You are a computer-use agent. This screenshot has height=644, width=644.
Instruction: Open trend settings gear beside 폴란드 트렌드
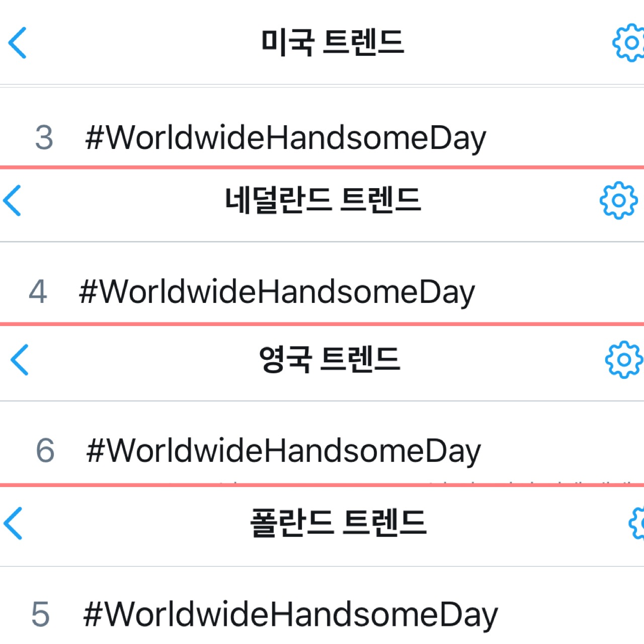click(x=637, y=523)
